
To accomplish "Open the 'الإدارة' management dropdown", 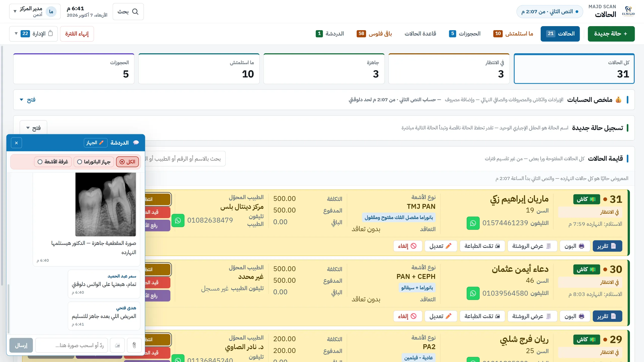I will pos(33,34).
